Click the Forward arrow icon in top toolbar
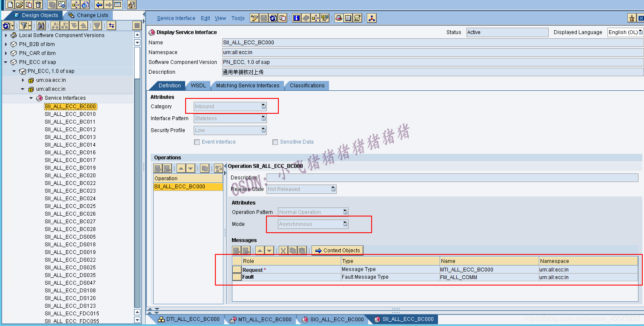Screen dimensions: 644x326 (x=109, y=5)
